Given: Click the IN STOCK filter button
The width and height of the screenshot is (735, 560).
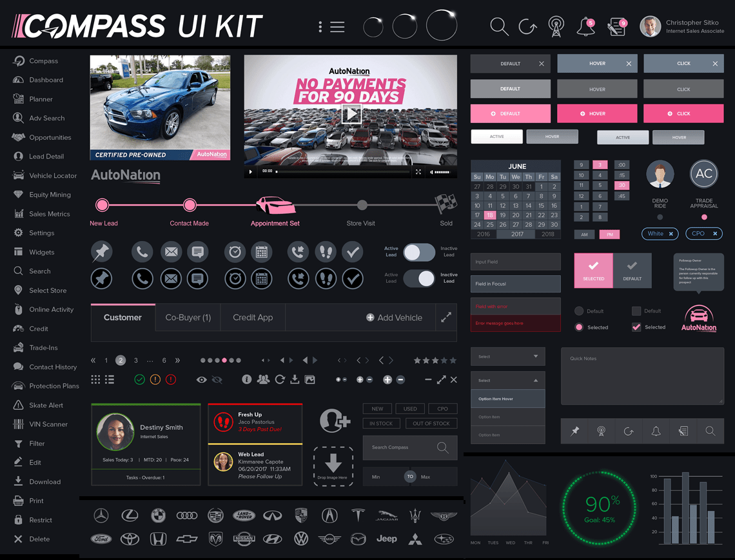Looking at the screenshot, I should coord(381,423).
